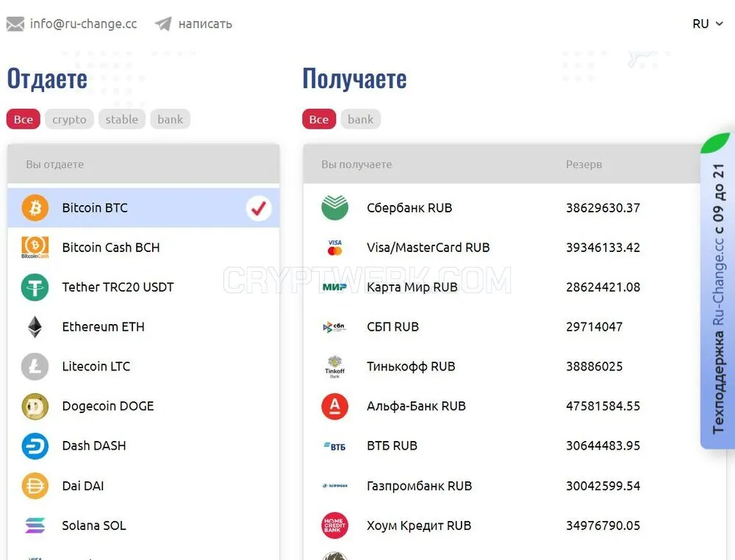The image size is (735, 560).
Task: Select the Все filter under Получаете
Action: click(319, 119)
